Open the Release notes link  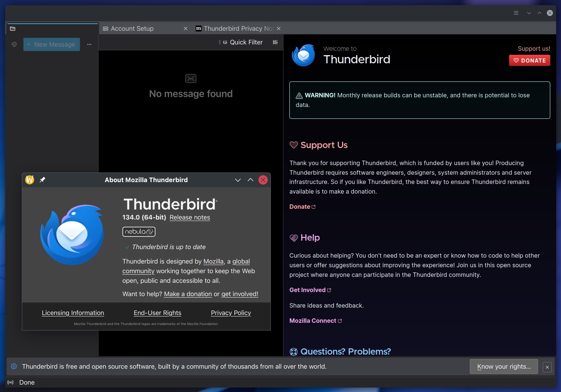(x=190, y=217)
